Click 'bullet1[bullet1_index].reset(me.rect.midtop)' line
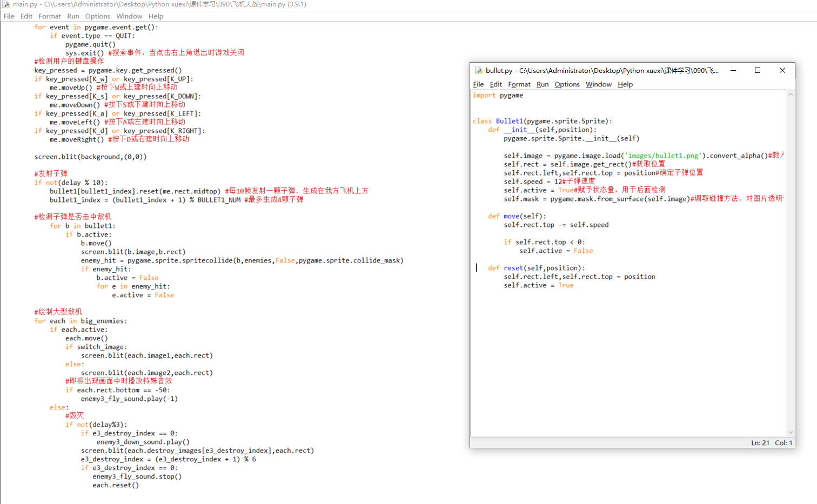 click(x=135, y=191)
